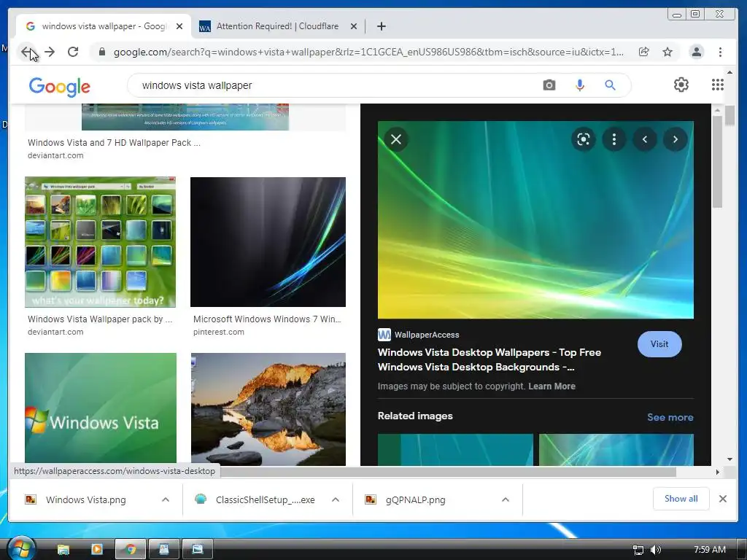Select the windows vista wallpaper tab
Image resolution: width=747 pixels, height=560 pixels.
click(104, 26)
